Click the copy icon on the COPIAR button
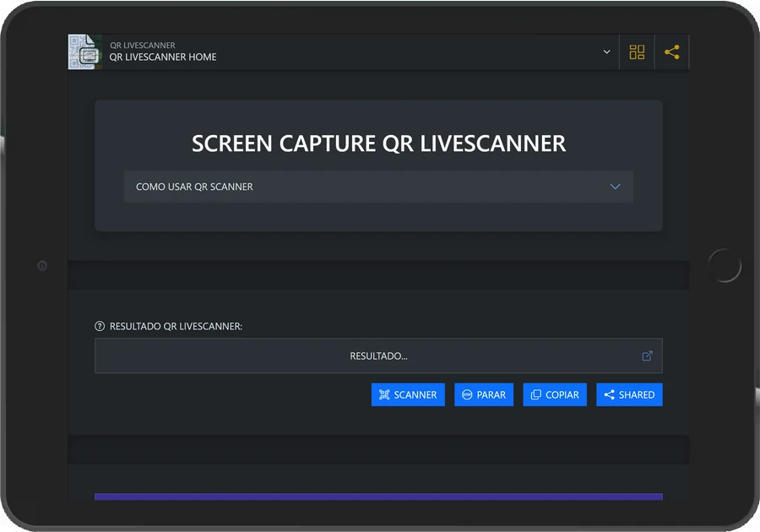The image size is (760, 532). [535, 394]
